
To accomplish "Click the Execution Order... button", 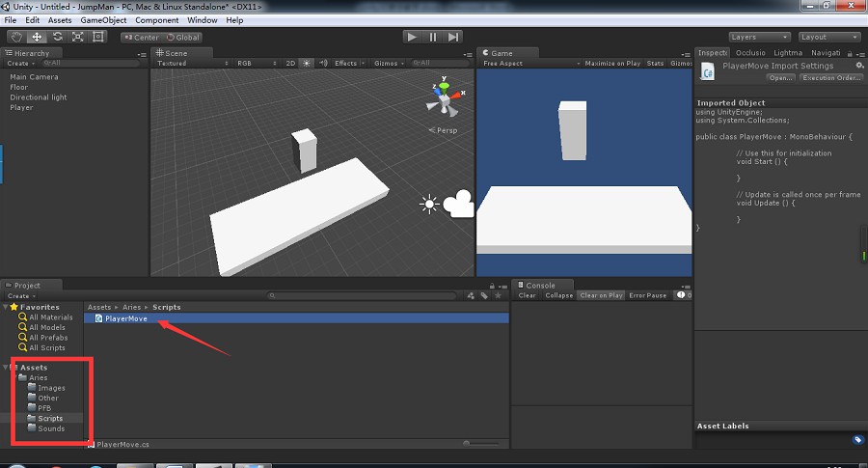I will (x=831, y=78).
